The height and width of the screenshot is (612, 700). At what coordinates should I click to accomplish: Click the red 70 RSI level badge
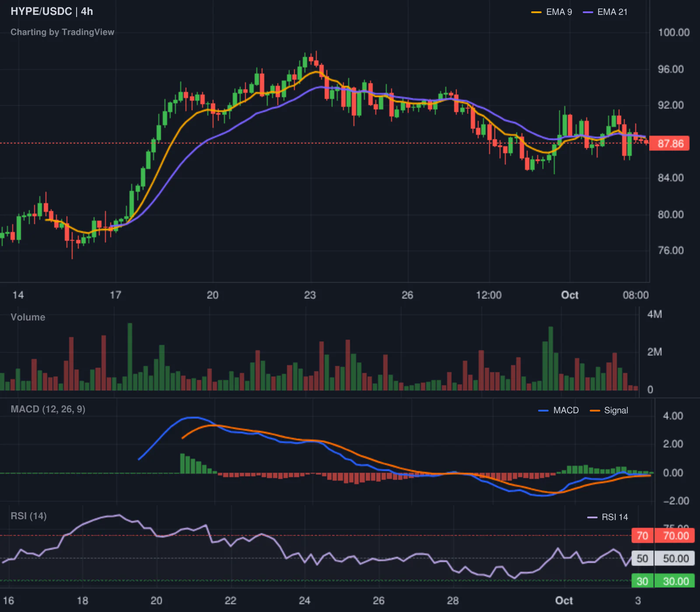(642, 536)
